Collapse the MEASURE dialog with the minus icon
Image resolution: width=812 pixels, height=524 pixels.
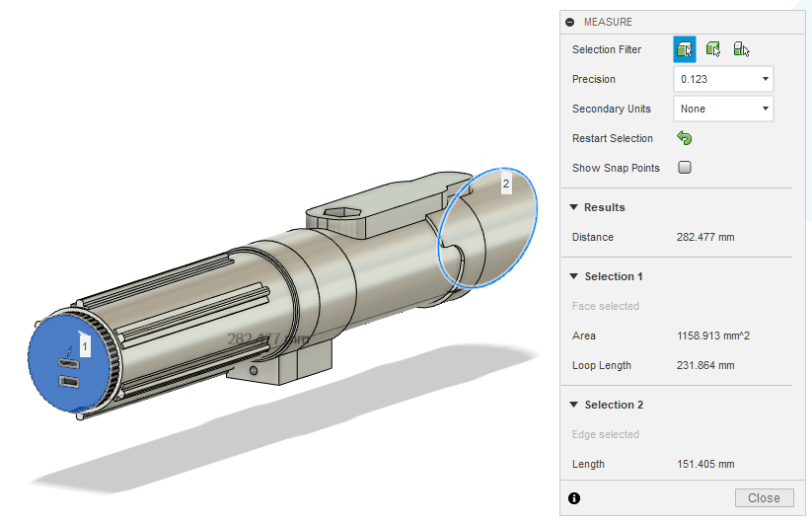point(570,22)
